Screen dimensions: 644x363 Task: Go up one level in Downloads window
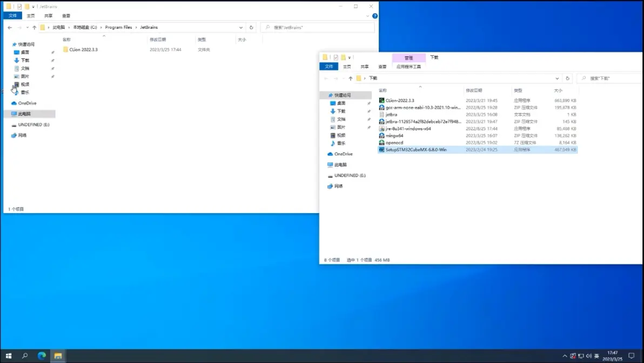coord(350,78)
